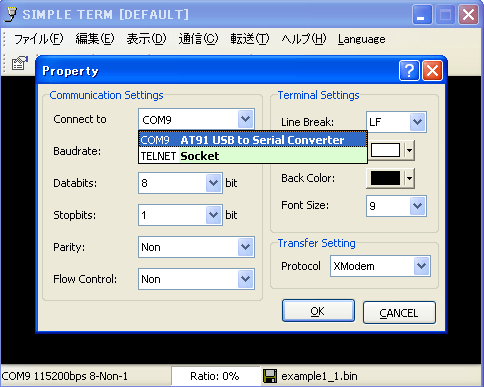Open the Font Size dropdown
Image resolution: width=484 pixels, height=387 pixels.
[418, 206]
